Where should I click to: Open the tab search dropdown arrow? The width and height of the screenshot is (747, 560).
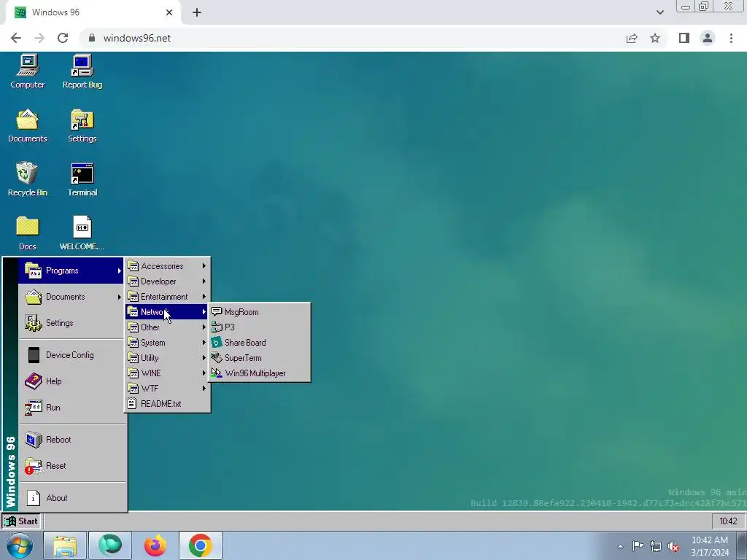tap(659, 12)
